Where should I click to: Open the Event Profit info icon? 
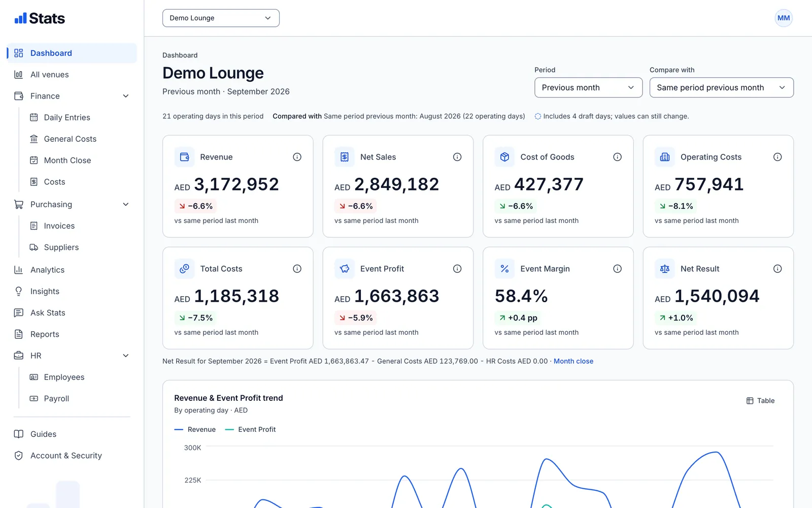point(457,269)
